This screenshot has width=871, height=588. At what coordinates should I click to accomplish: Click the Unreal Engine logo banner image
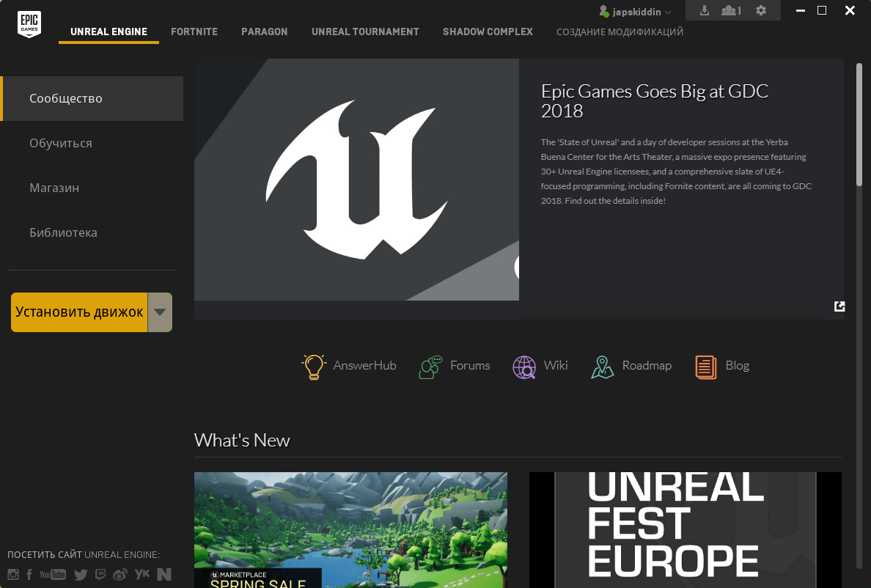point(356,180)
